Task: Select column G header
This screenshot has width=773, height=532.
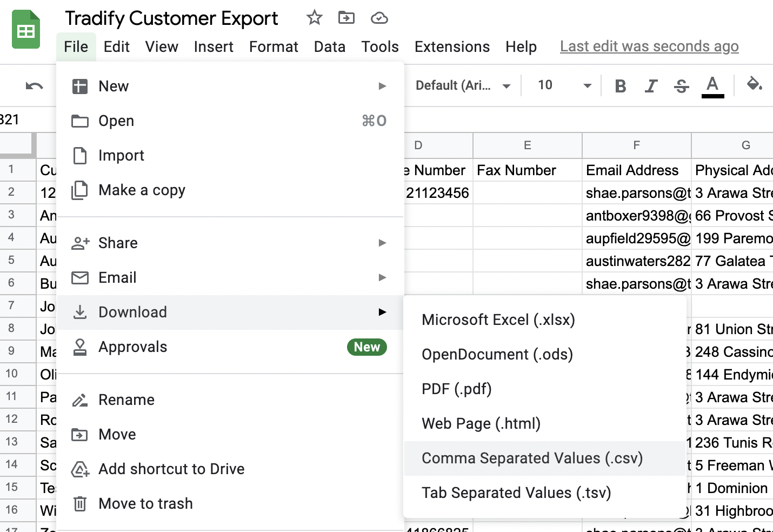Action: click(732, 145)
